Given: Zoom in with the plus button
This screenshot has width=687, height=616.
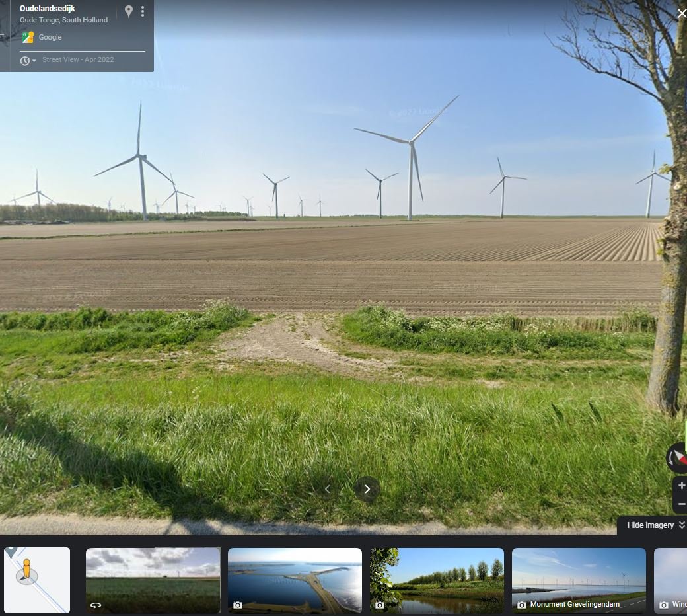Looking at the screenshot, I should click(x=681, y=486).
